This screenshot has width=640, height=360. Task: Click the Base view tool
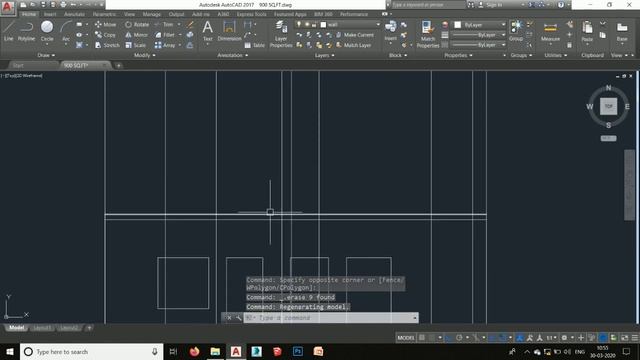click(x=622, y=32)
